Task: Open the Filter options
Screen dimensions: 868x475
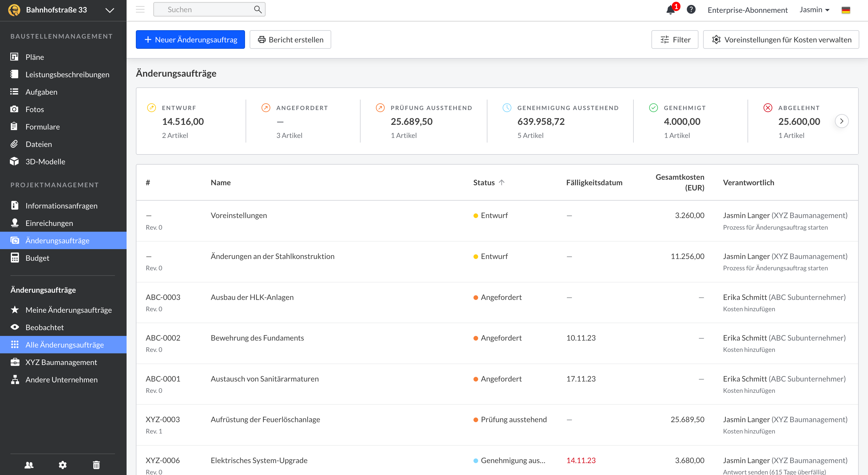Action: 675,39
